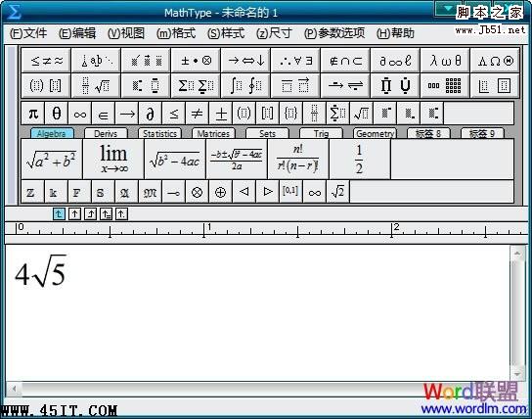This screenshot has width=532, height=419.
Task: Switch to the Sets tab
Action: click(267, 133)
